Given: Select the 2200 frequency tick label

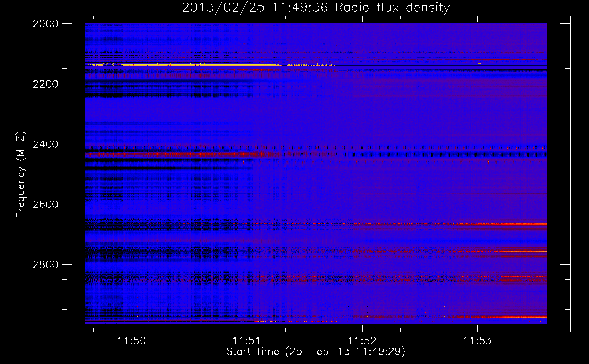Looking at the screenshot, I should tap(46, 84).
